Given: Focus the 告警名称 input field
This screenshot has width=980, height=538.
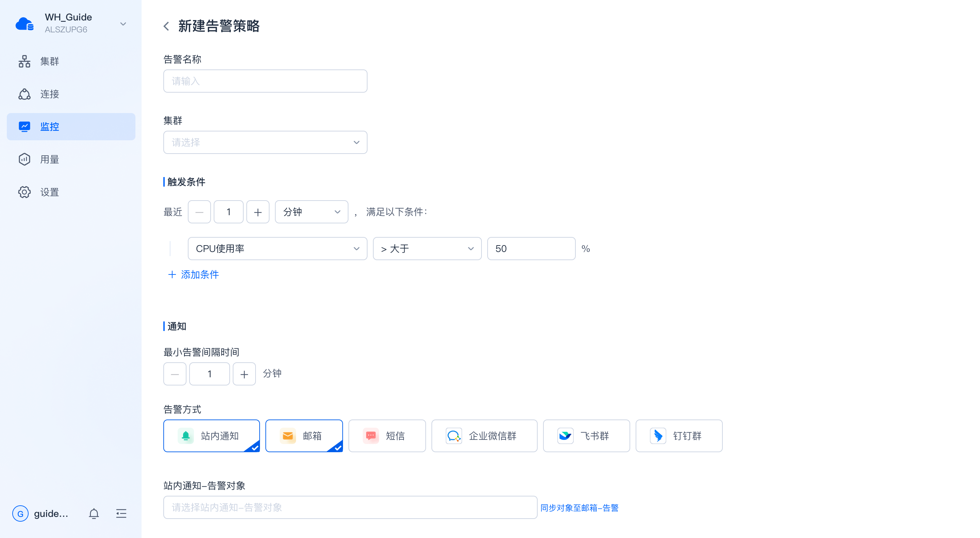Looking at the screenshot, I should point(265,81).
